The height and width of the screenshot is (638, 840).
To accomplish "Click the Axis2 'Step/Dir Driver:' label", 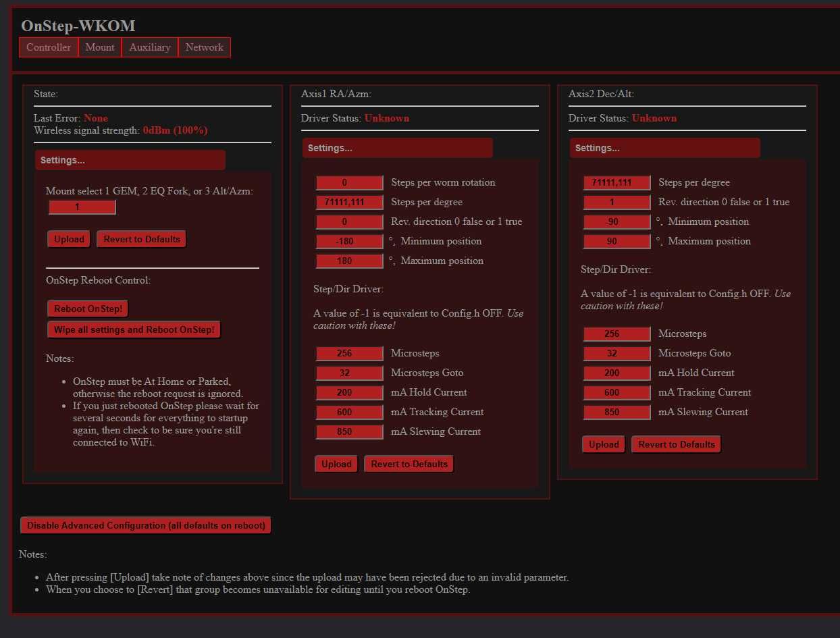I will click(616, 269).
